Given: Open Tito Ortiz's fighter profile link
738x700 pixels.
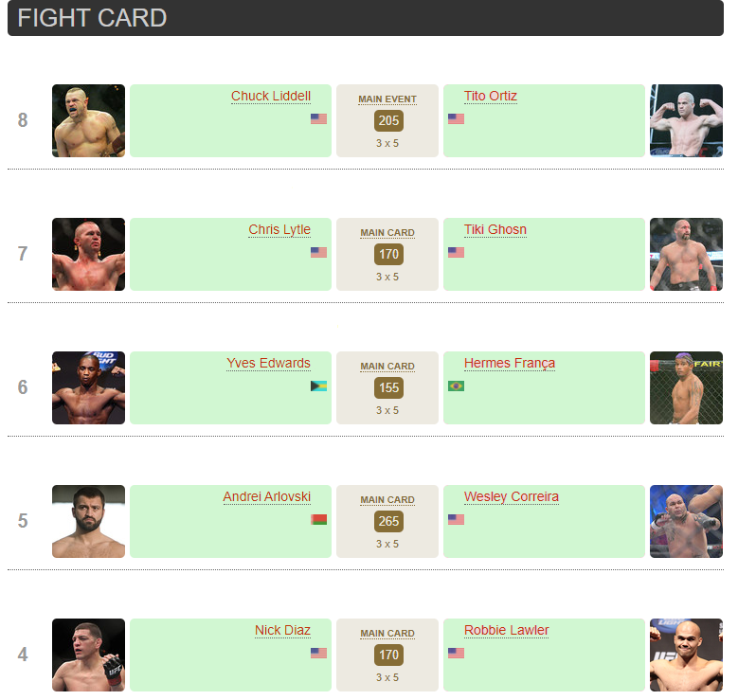Looking at the screenshot, I should (x=490, y=97).
